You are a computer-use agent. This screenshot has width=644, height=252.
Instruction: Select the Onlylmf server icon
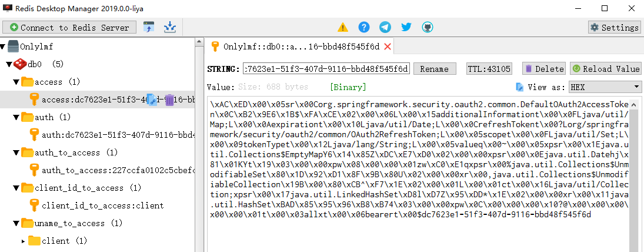click(13, 47)
